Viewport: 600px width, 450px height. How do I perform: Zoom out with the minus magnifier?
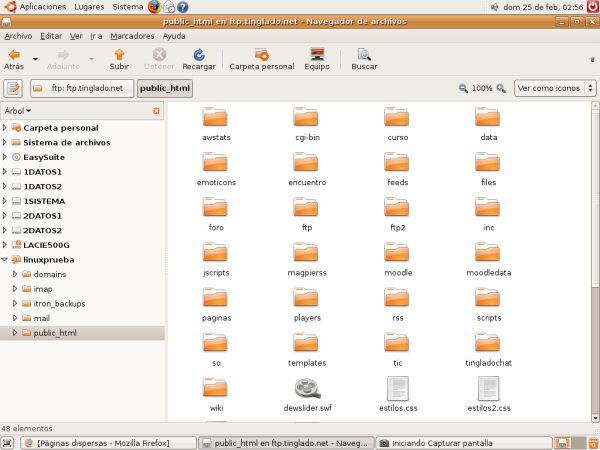tap(463, 88)
